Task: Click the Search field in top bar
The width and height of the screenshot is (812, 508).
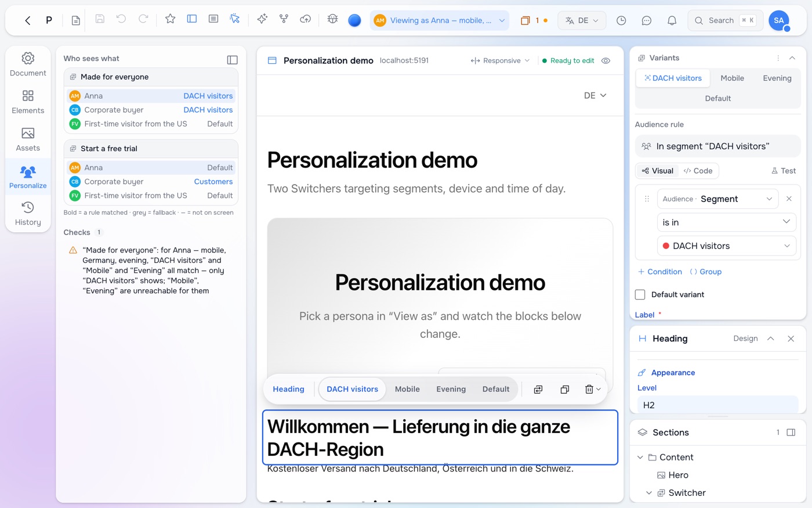Action: pos(724,20)
